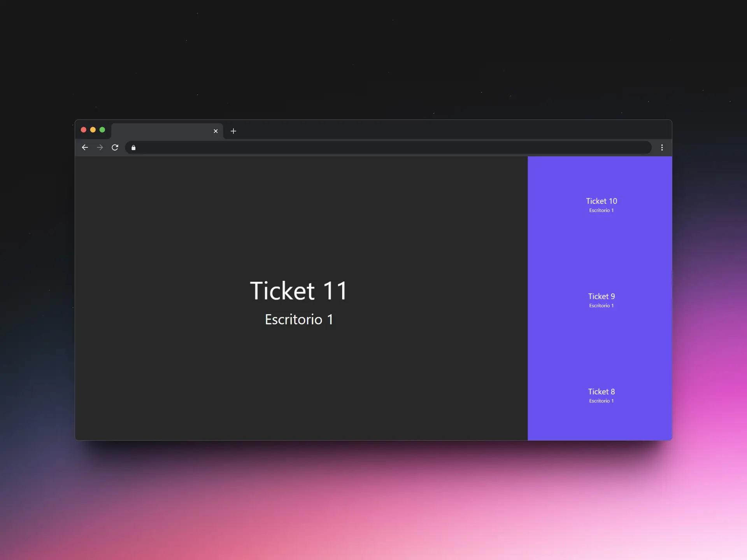This screenshot has height=560, width=747.
Task: Click the padlock security icon in address bar
Action: (x=133, y=148)
